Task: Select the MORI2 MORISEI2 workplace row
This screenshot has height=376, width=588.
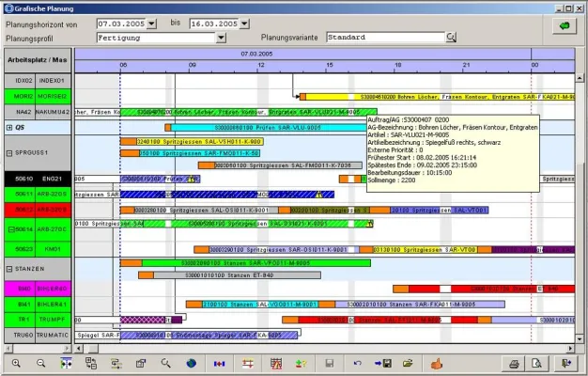Action: pyautogui.click(x=37, y=96)
